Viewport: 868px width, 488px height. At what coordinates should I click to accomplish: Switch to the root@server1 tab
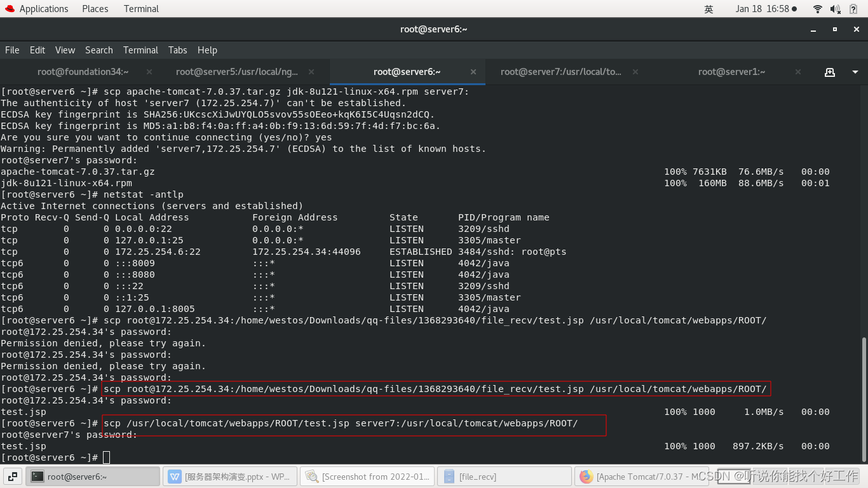coord(731,72)
